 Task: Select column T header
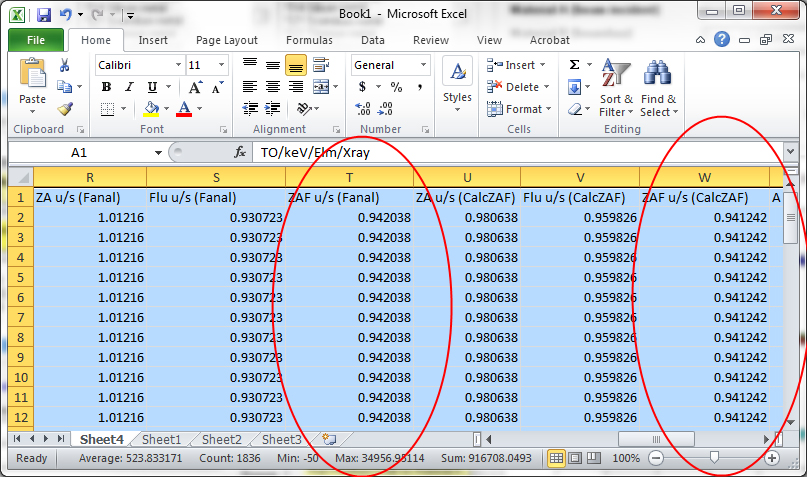click(349, 176)
